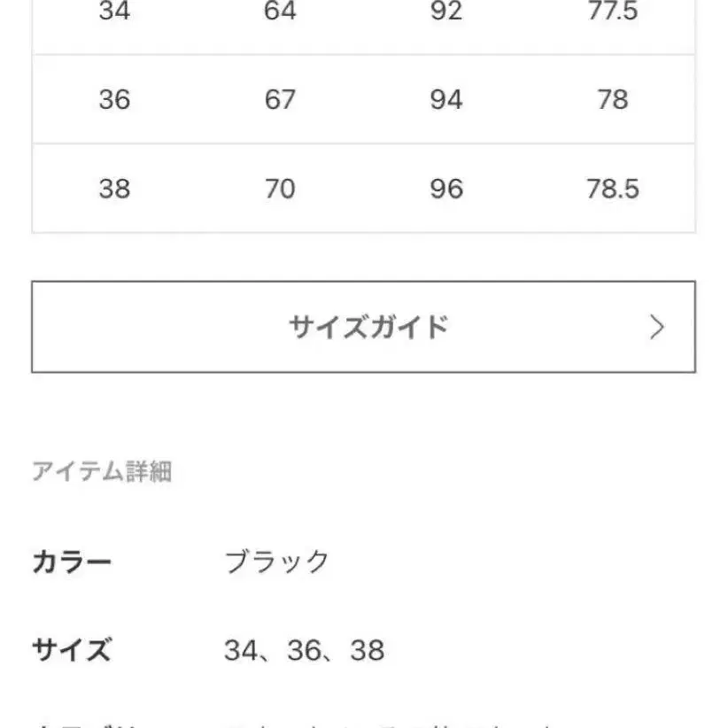Click the chevron arrow on サイズガイド
The height and width of the screenshot is (728, 728).
(x=656, y=328)
